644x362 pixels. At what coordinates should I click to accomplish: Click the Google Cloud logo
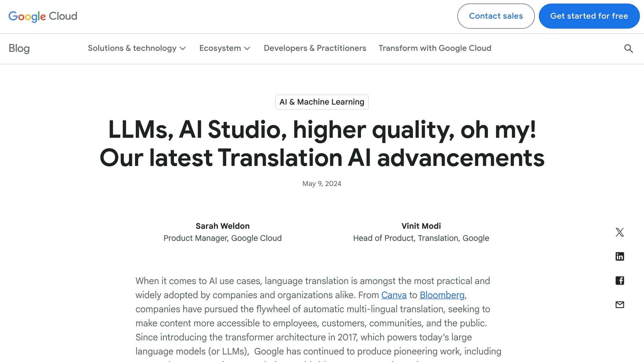click(x=43, y=16)
